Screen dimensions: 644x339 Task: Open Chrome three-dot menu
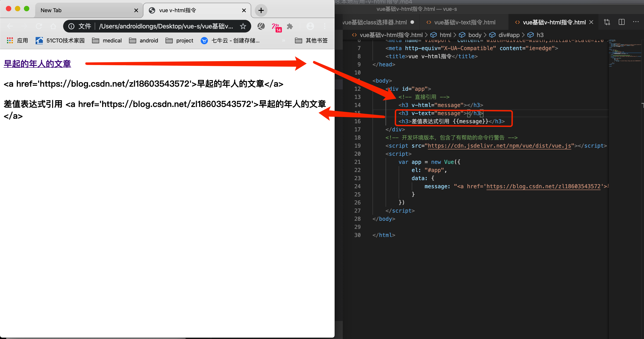tap(324, 26)
